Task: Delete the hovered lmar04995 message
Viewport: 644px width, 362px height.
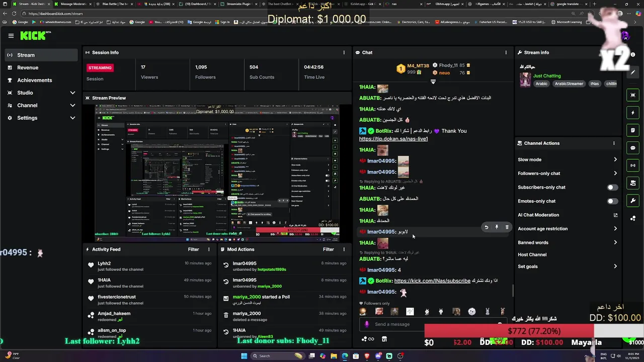Action: click(x=507, y=227)
